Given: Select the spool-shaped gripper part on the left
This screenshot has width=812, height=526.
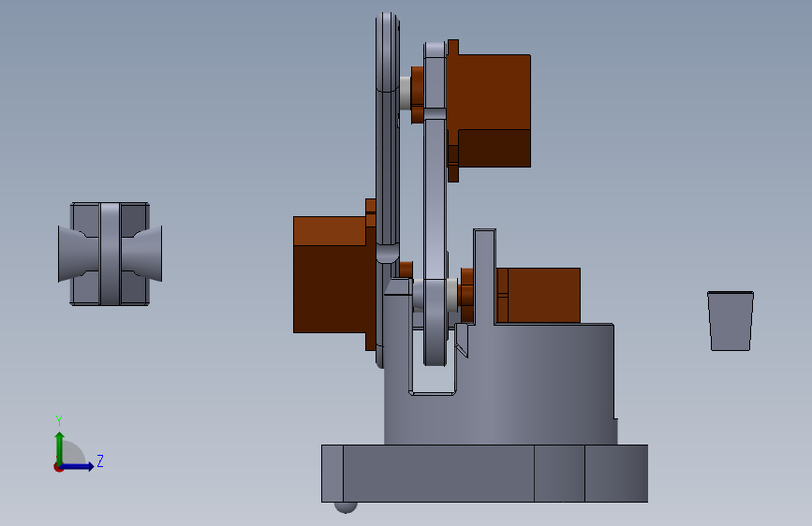Looking at the screenshot, I should point(110,254).
